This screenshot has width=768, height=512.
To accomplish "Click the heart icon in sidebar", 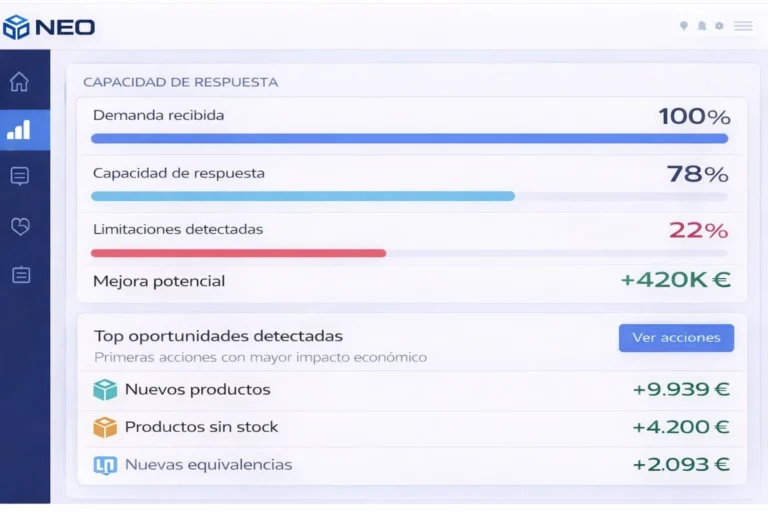I will click(x=19, y=227).
